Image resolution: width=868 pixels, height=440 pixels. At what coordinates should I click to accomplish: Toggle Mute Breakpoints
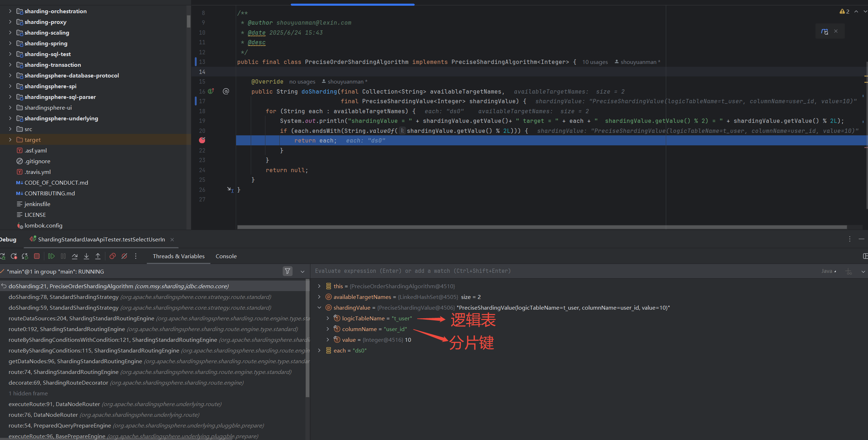[x=124, y=256]
